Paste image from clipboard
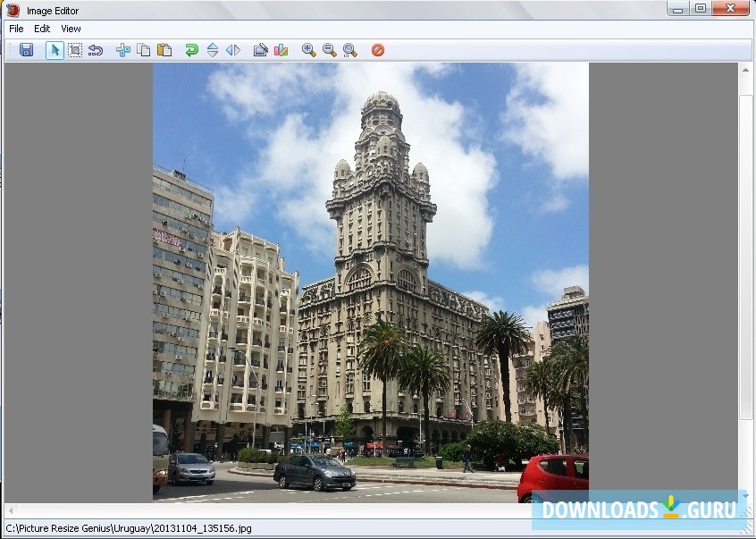 [164, 50]
